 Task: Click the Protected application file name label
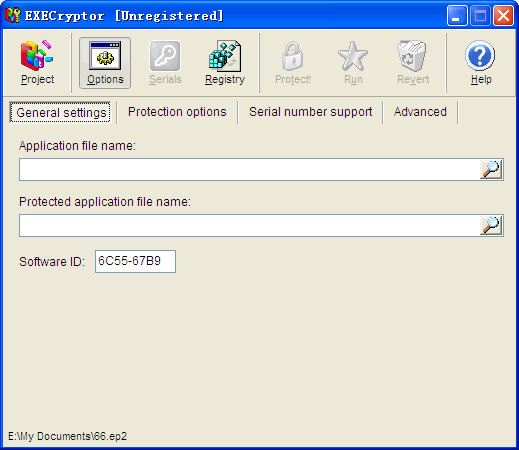tap(105, 202)
